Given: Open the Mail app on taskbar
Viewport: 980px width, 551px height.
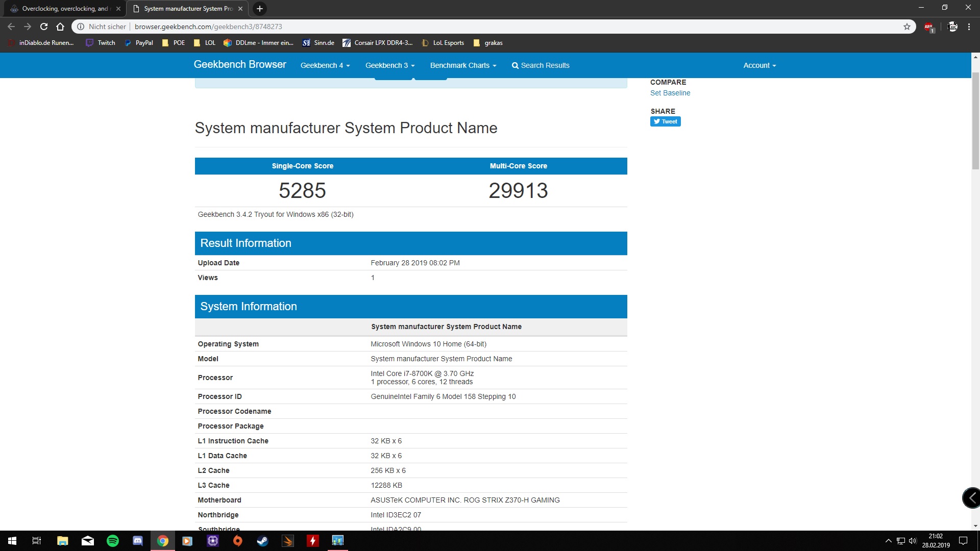Looking at the screenshot, I should pyautogui.click(x=88, y=541).
